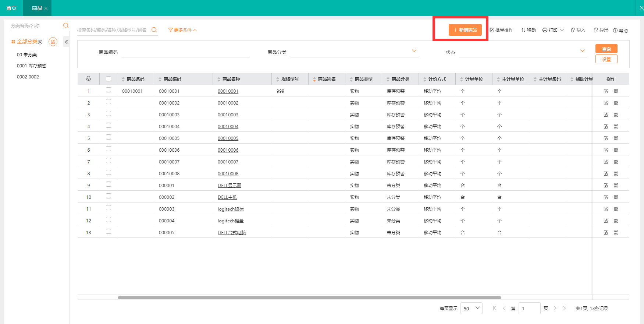Edit the DELL台式电脑 row
The height and width of the screenshot is (324, 644).
click(x=606, y=233)
